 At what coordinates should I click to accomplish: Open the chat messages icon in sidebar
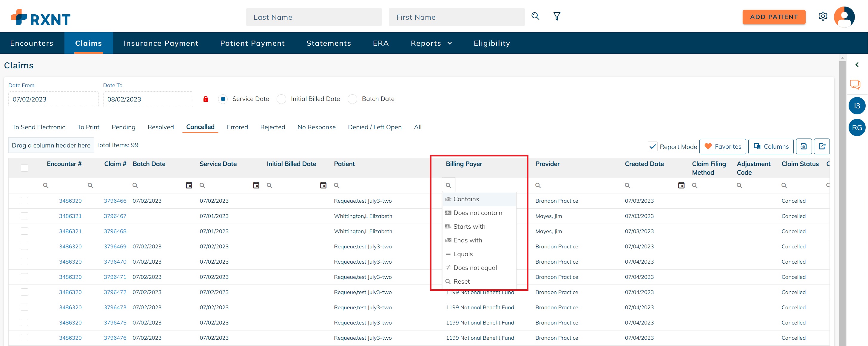(x=855, y=84)
